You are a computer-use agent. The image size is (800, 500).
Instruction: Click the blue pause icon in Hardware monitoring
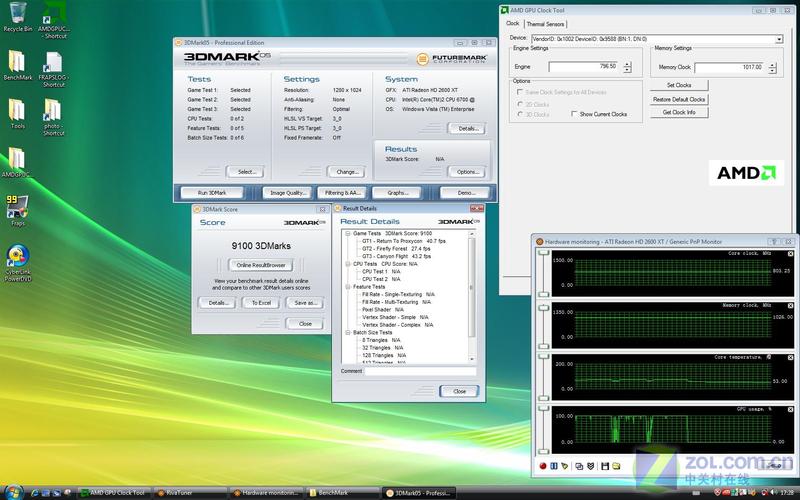click(x=554, y=466)
